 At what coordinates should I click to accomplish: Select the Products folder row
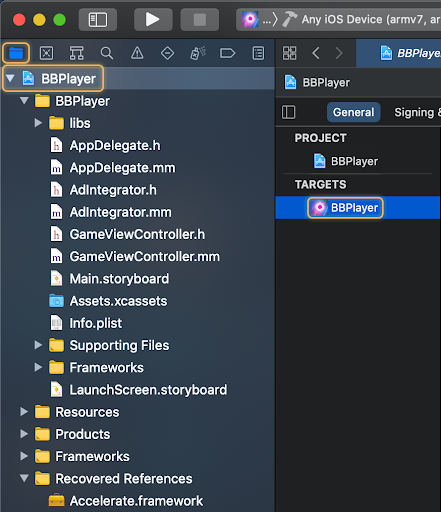(137, 434)
